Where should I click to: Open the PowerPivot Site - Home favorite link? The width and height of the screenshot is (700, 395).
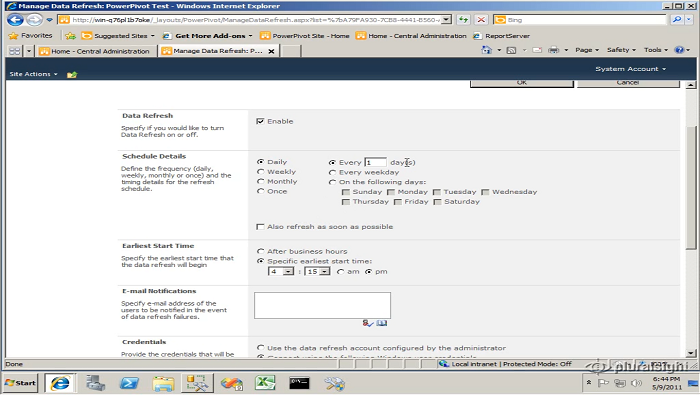(305, 36)
